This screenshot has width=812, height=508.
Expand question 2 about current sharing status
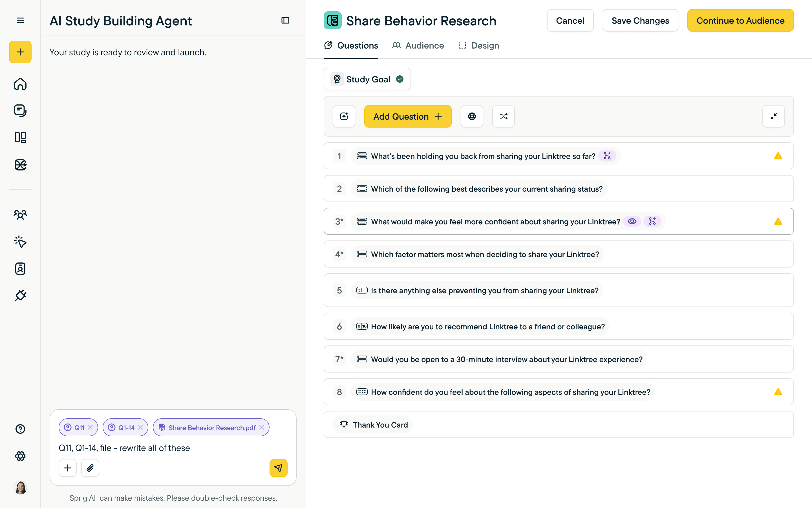pyautogui.click(x=558, y=189)
